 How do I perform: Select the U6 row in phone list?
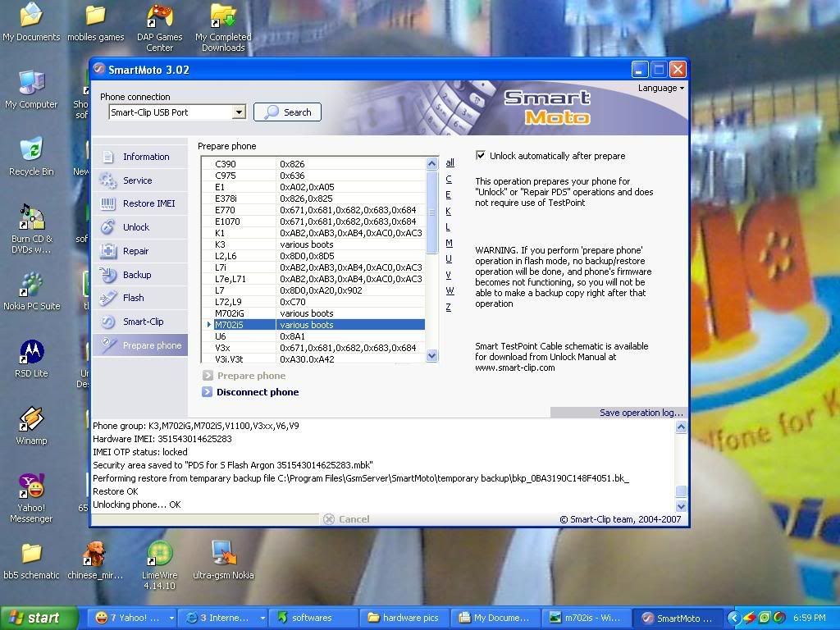(315, 336)
